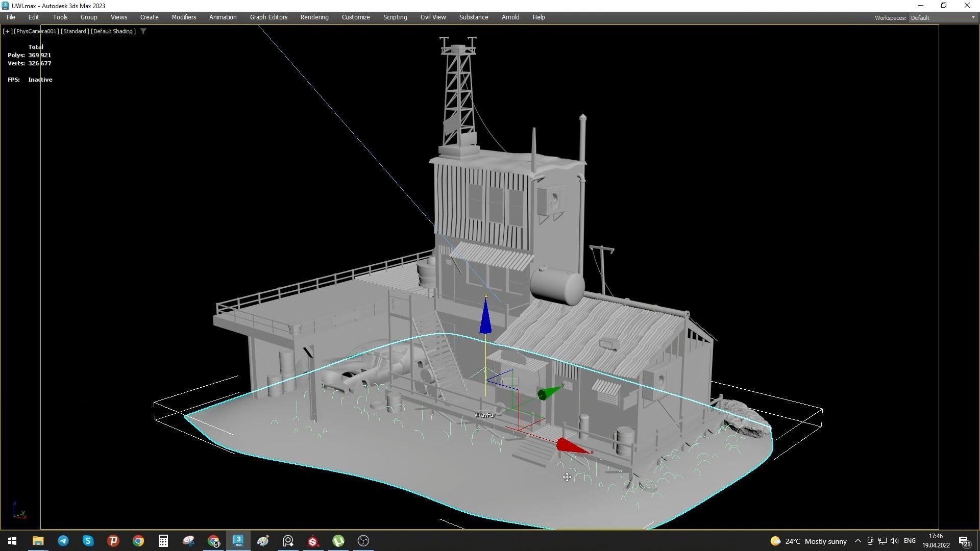Open the Substance menu
The height and width of the screenshot is (551, 980).
[474, 17]
